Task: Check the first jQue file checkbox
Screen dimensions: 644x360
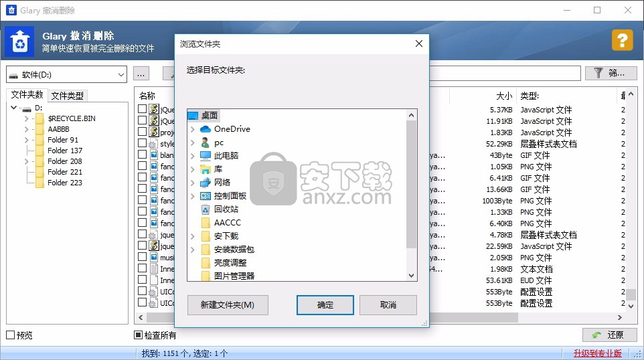Action: (142, 109)
